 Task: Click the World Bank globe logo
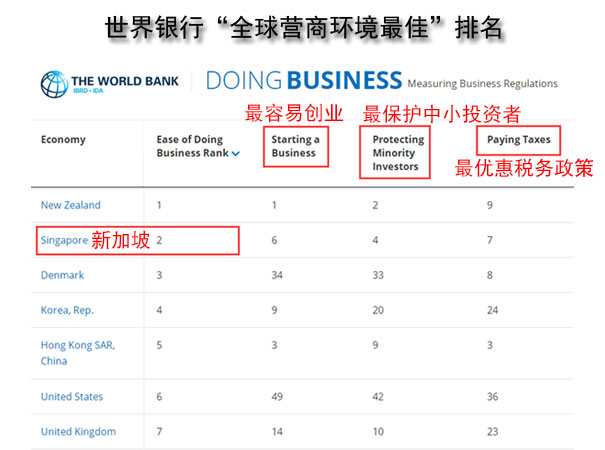54,84
